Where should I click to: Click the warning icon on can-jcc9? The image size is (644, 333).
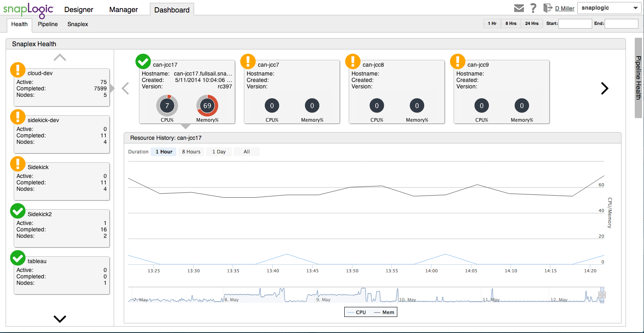tap(458, 61)
